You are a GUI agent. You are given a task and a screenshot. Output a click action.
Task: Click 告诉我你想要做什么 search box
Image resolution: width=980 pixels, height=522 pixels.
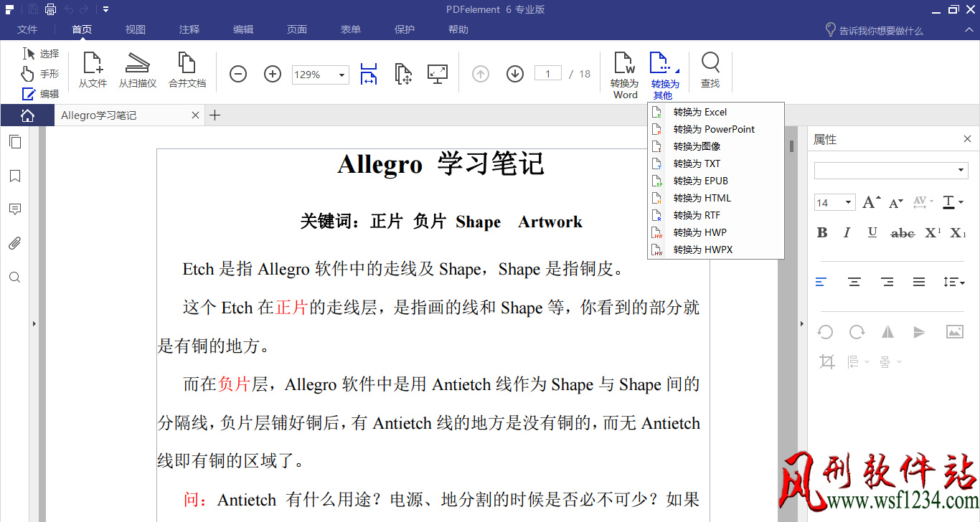point(874,30)
